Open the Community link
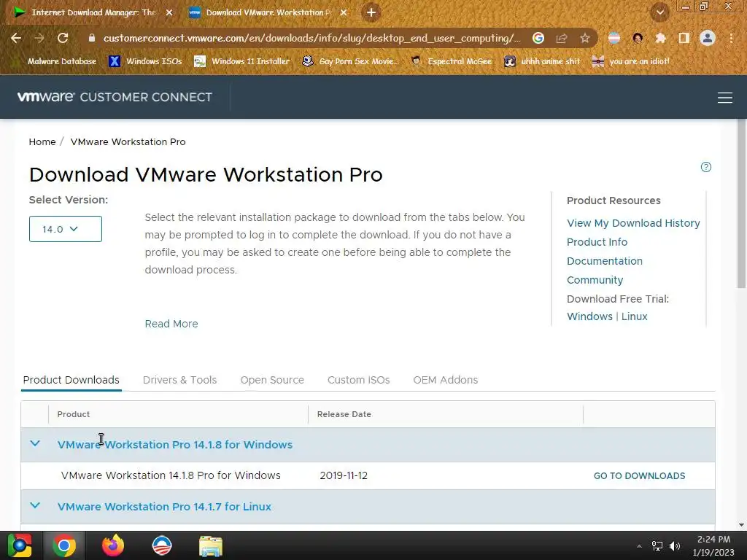Image resolution: width=747 pixels, height=560 pixels. pyautogui.click(x=595, y=280)
